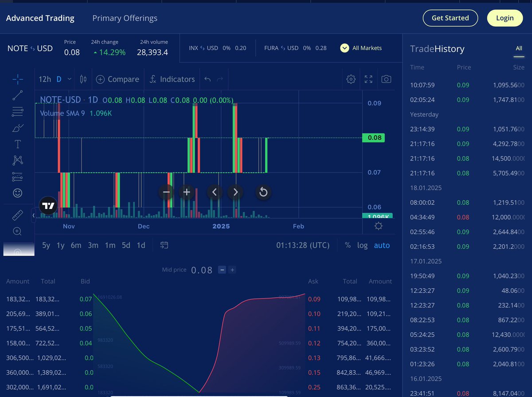The image size is (532, 397).
Task: Click the 0.08 current price label
Action: 373,138
